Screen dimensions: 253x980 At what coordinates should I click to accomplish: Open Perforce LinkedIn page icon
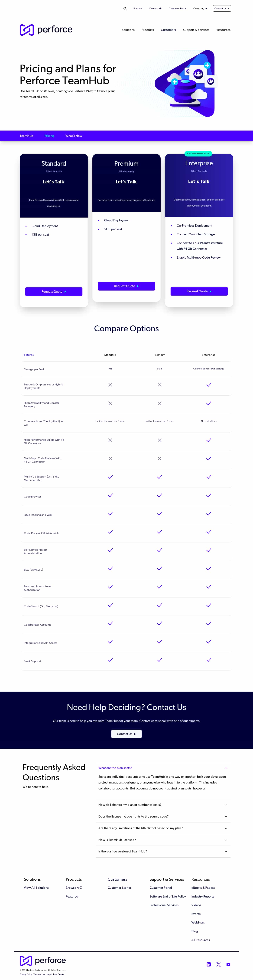pos(208,964)
